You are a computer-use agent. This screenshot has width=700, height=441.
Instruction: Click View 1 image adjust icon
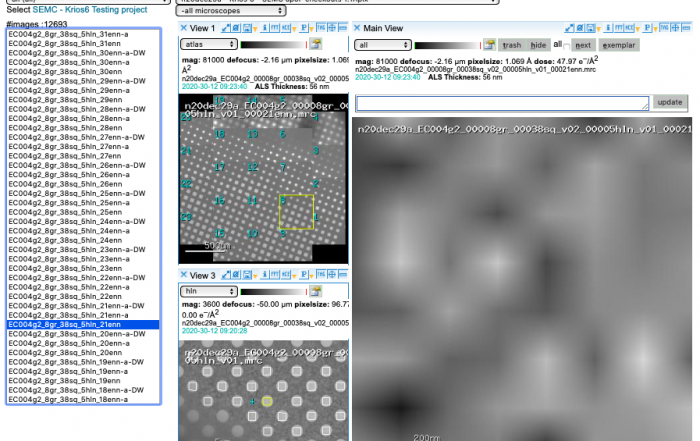click(x=316, y=44)
